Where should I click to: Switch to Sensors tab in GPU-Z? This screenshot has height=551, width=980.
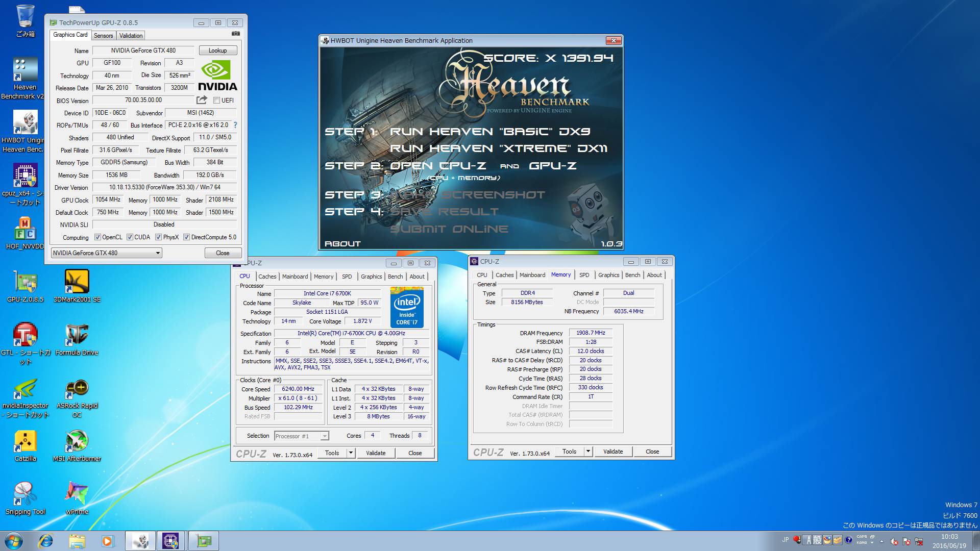point(103,36)
